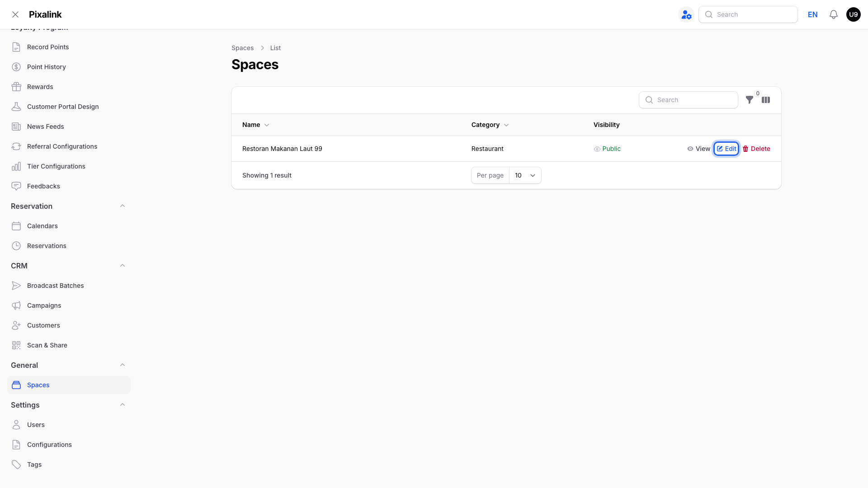Image resolution: width=868 pixels, height=488 pixels.
Task: Click the Public visibility badge
Action: click(x=607, y=149)
